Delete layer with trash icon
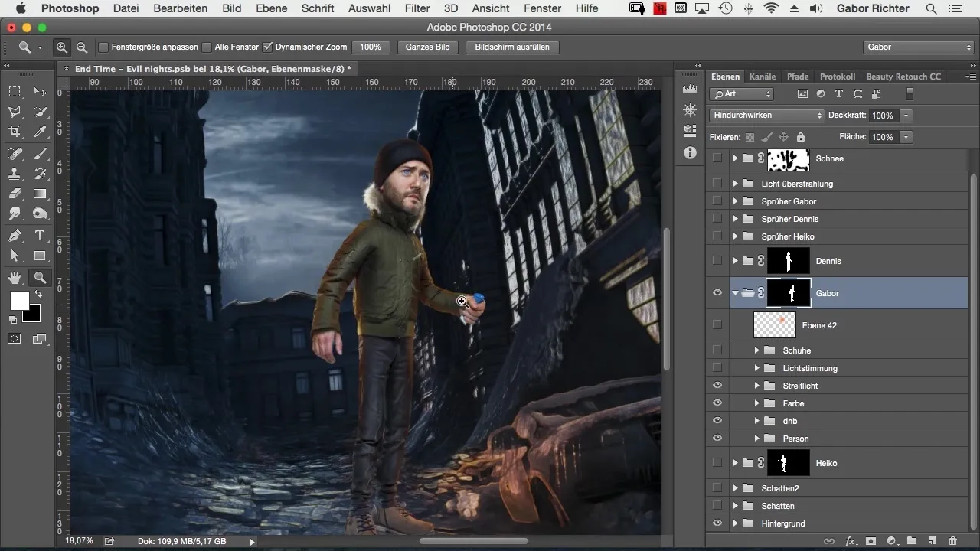 (952, 541)
